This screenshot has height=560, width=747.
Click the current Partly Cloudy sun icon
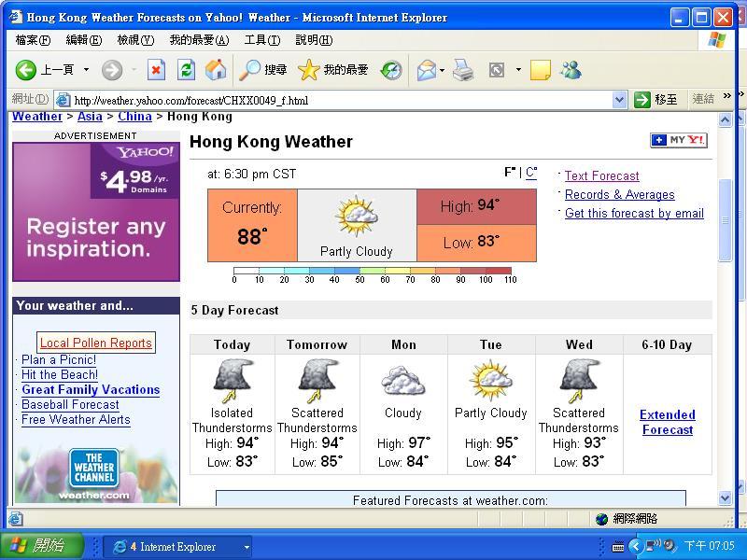click(x=357, y=216)
